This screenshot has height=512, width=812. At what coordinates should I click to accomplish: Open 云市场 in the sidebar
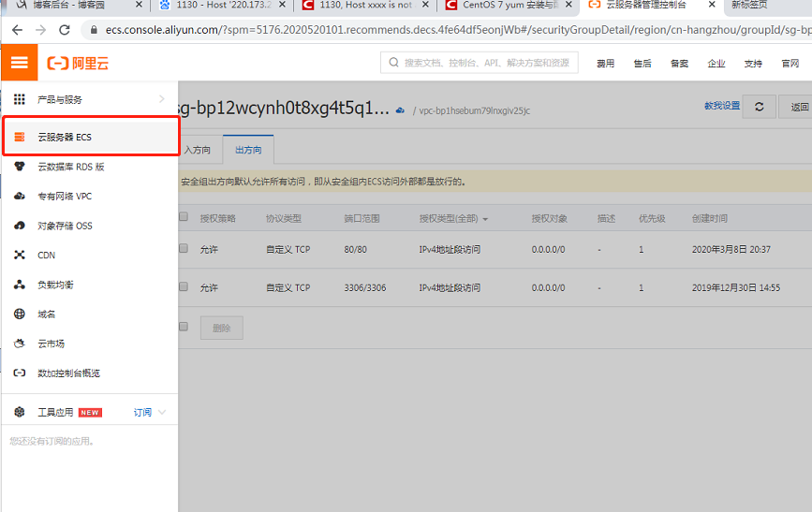51,344
